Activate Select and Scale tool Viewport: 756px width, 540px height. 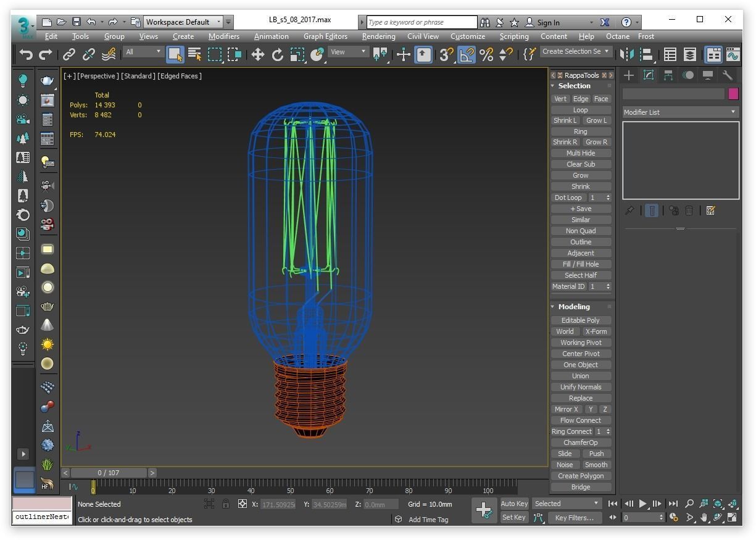pos(297,54)
